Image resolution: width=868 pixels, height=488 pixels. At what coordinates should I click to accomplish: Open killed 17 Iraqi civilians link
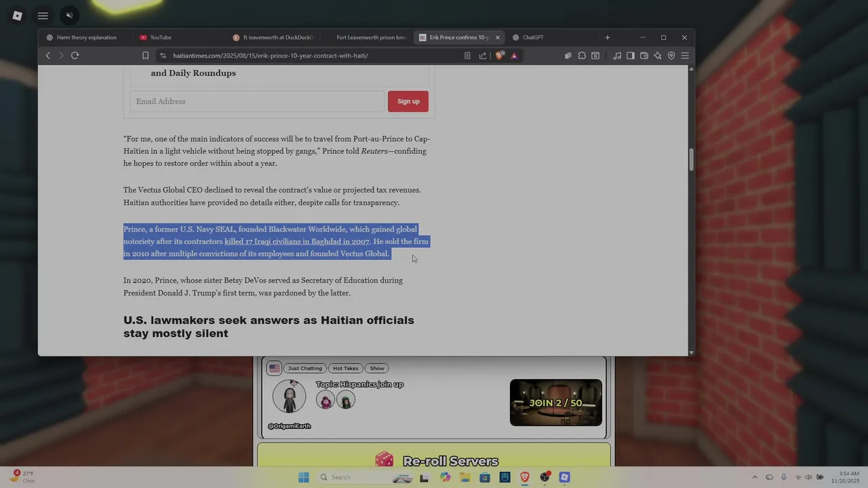(x=297, y=241)
